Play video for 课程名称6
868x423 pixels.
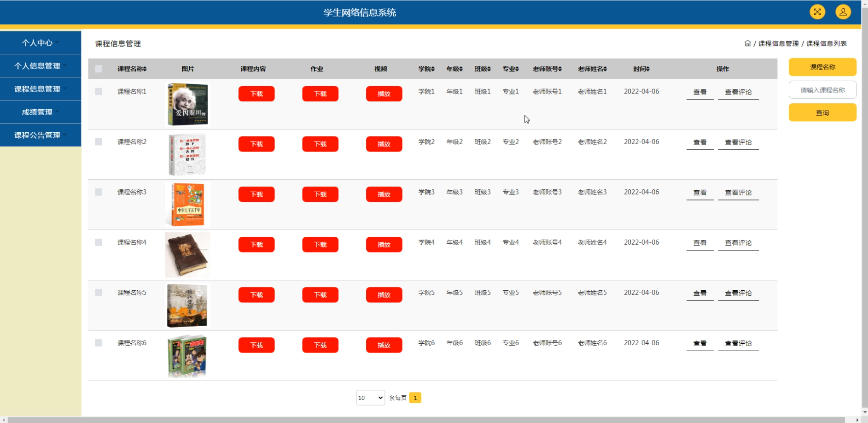tap(384, 345)
